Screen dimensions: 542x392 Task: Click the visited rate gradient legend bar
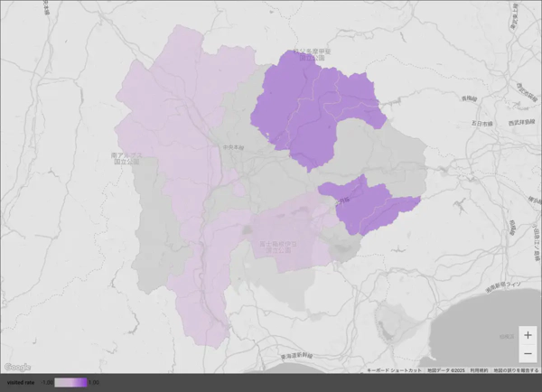(x=70, y=382)
